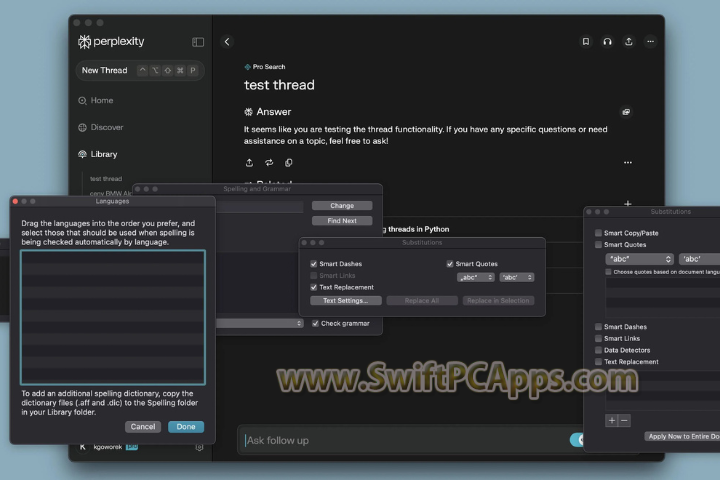Open Discover in the sidebar
Viewport: 720px width, 480px height.
(x=101, y=127)
